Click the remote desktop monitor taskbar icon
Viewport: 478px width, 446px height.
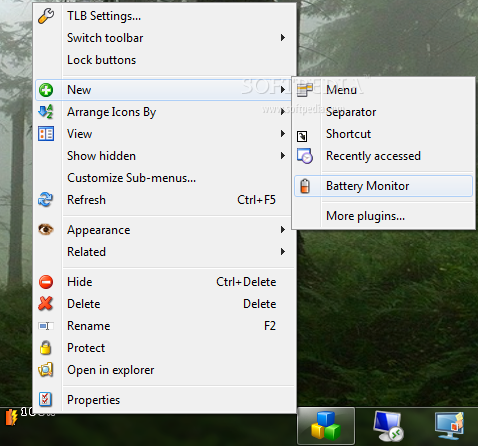coord(388,426)
